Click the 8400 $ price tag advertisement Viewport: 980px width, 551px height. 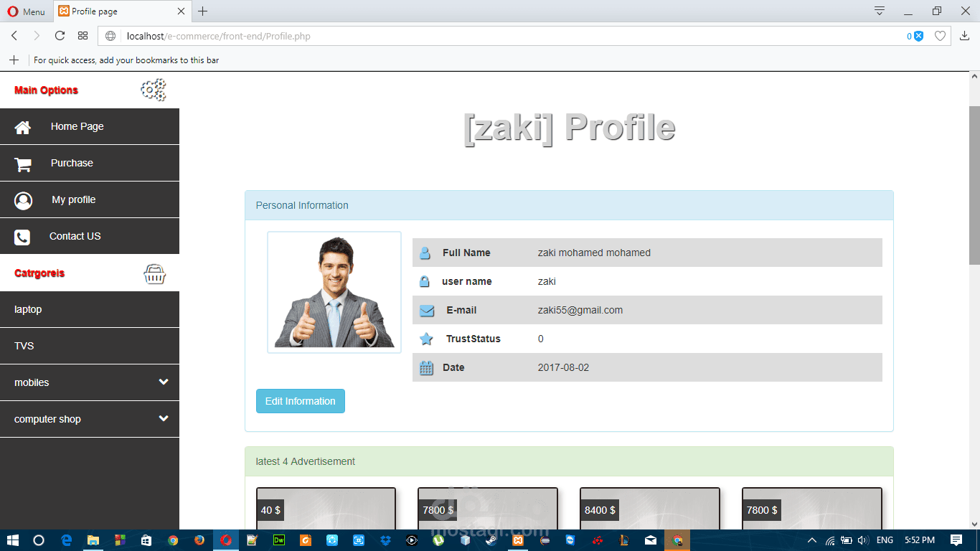600,510
